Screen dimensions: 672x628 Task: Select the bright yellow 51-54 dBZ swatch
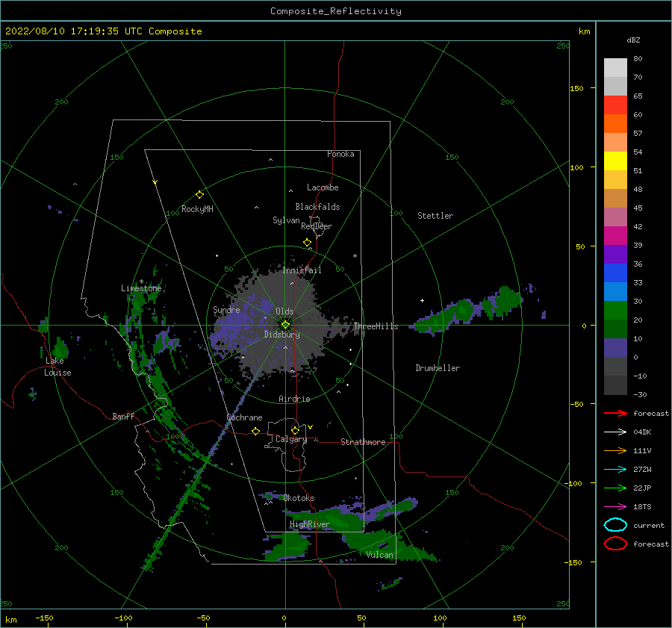pos(615,161)
